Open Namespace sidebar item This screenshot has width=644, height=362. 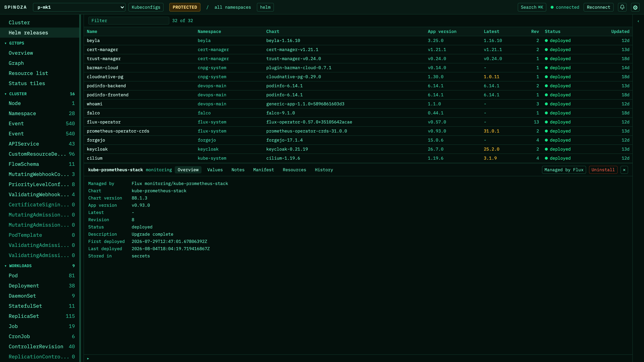pos(39,114)
